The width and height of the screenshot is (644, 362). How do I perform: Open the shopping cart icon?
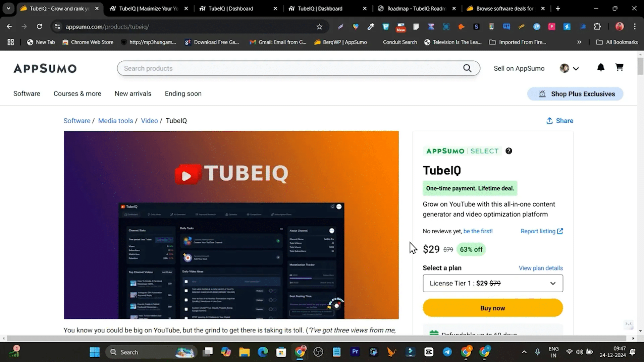pyautogui.click(x=619, y=67)
